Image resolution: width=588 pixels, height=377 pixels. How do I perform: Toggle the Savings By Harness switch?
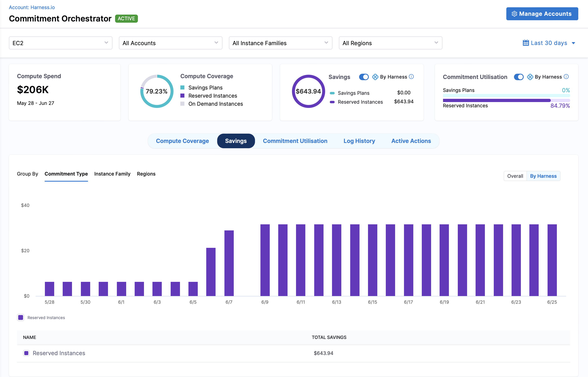pos(364,77)
